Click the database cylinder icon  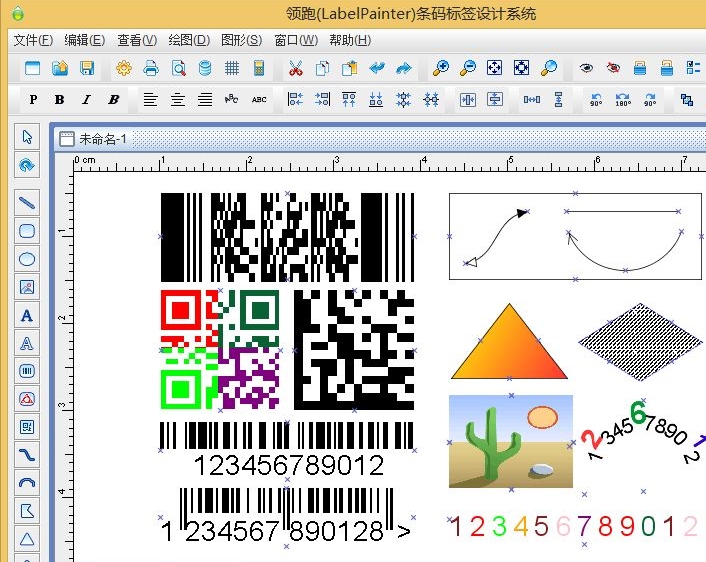205,68
